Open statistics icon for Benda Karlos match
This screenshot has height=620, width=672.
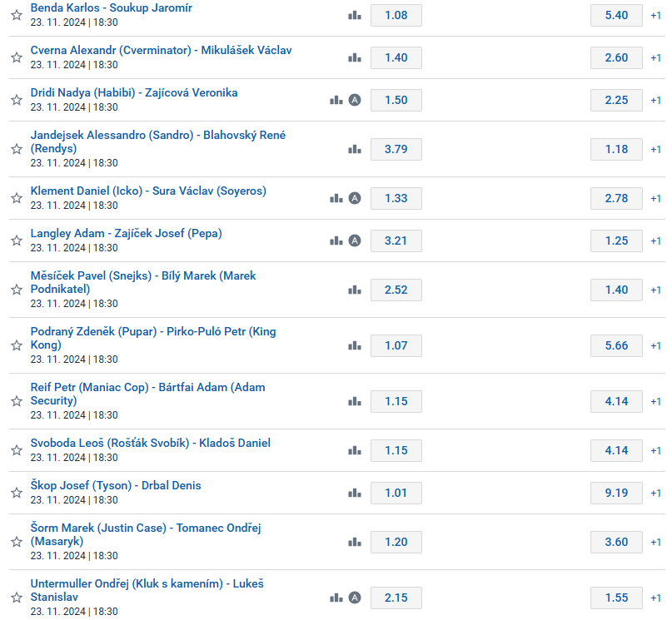point(355,16)
